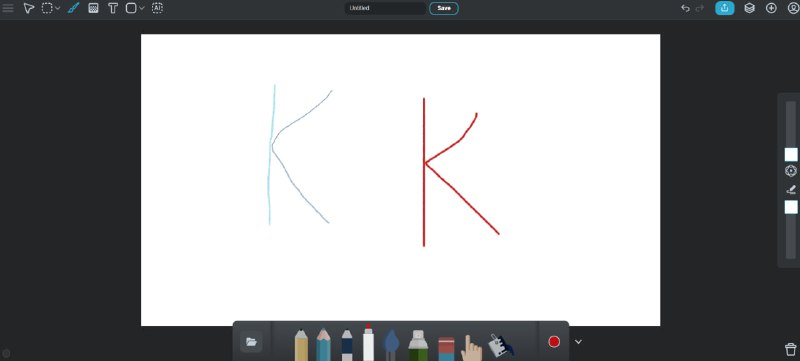Open the AI selection tool
Viewport: 800px width, 361px height.
tap(157, 8)
